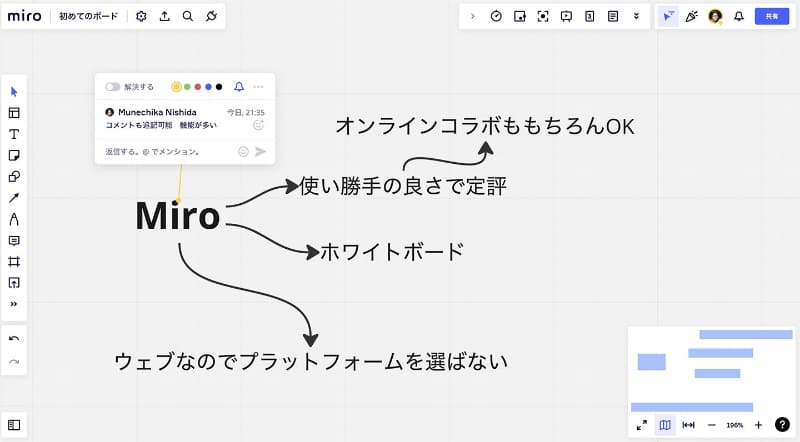Redo the last action

pos(14,362)
